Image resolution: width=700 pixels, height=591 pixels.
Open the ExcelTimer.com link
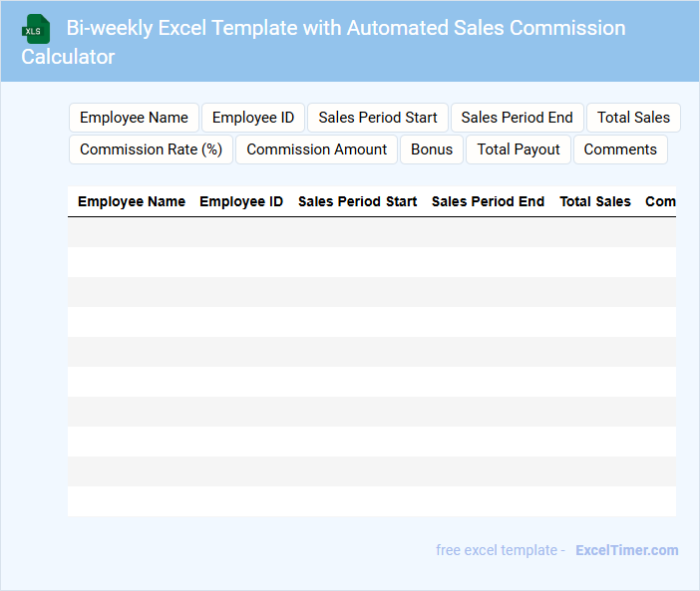(626, 550)
